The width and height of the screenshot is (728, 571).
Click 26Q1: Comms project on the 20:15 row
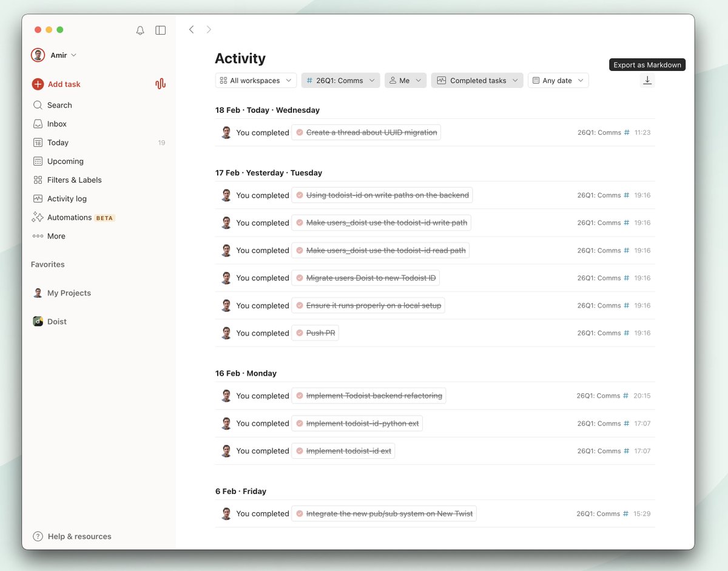click(598, 396)
